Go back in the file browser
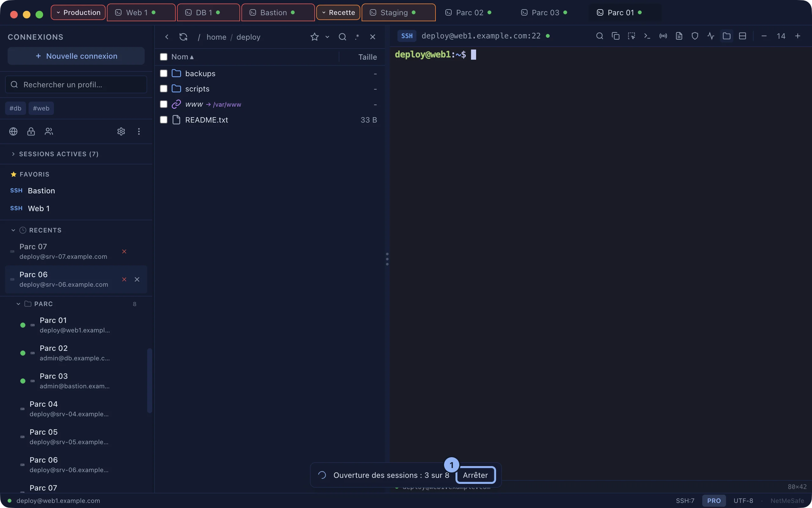 point(167,37)
